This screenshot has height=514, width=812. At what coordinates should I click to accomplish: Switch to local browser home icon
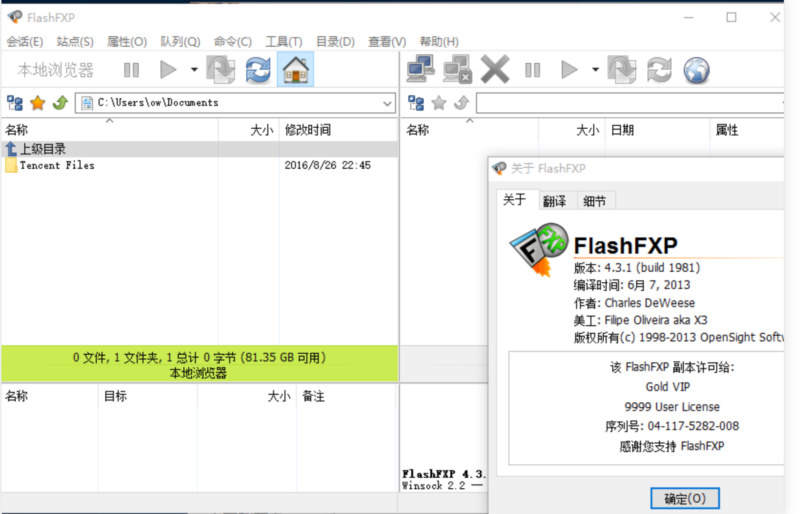coord(295,70)
